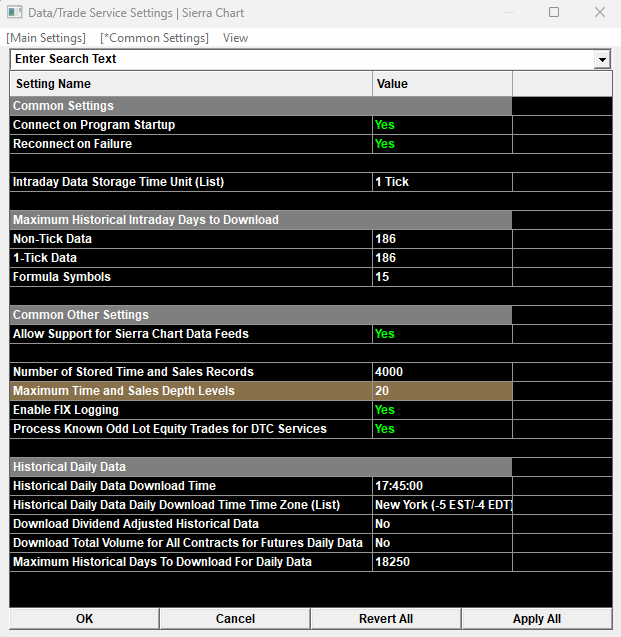The image size is (621, 637).
Task: Open Intraday Data Storage Time Unit 1 Tick list
Action: coord(442,182)
